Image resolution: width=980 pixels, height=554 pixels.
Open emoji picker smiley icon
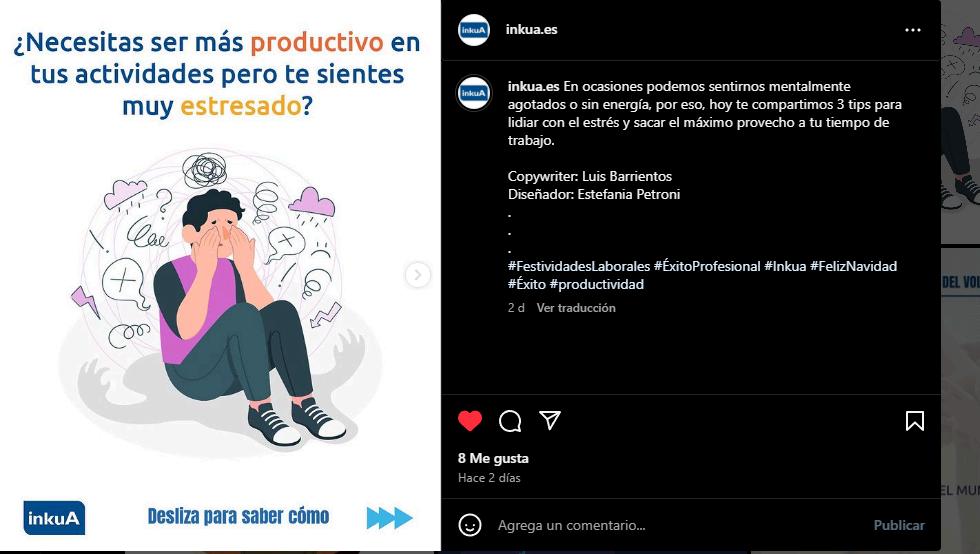pos(470,525)
